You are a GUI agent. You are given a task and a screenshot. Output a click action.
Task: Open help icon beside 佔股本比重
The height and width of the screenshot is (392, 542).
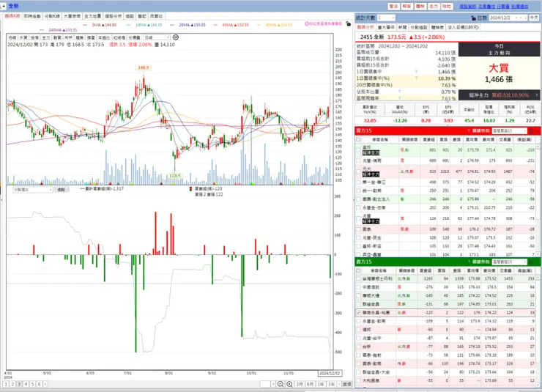(x=399, y=92)
